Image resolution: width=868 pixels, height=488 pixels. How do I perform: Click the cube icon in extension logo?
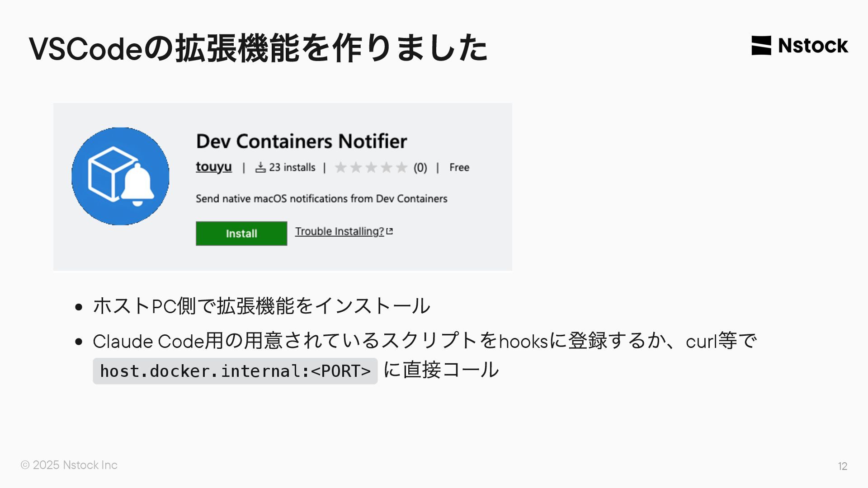click(111, 173)
